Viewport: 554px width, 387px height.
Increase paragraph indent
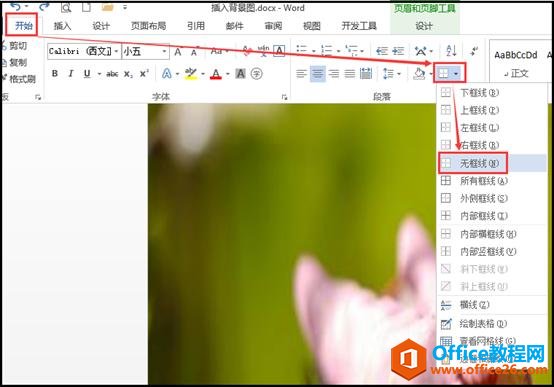pyautogui.click(x=398, y=51)
